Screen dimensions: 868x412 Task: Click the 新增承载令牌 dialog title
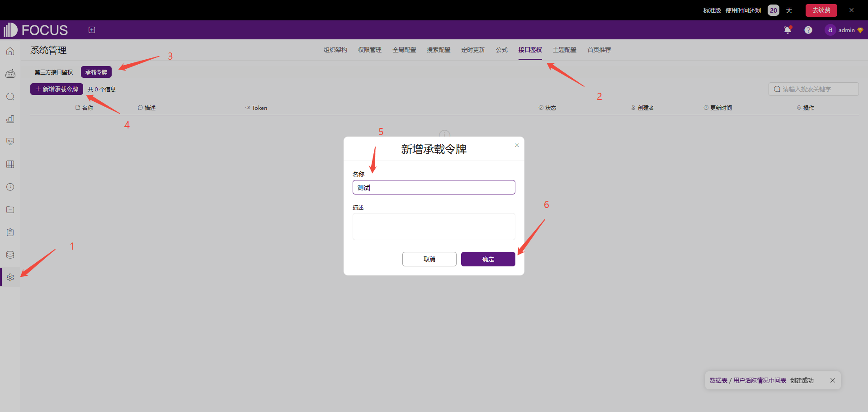tap(434, 149)
